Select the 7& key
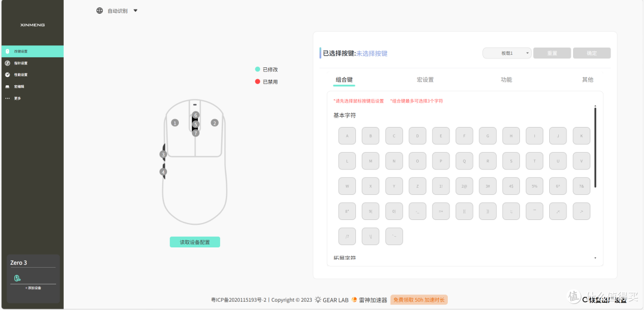This screenshot has height=310, width=644. (581, 186)
